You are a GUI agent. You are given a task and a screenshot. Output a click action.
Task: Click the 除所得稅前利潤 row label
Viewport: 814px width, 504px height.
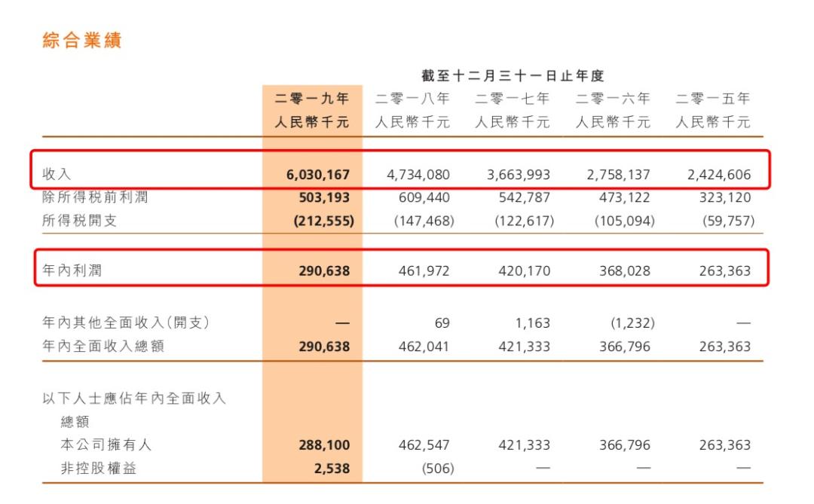[x=95, y=197]
